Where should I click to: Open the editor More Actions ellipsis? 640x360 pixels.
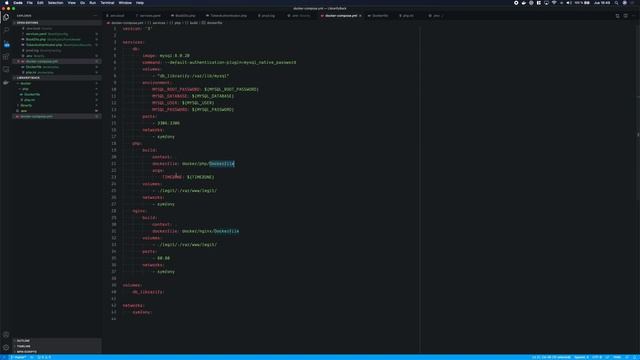pos(633,16)
